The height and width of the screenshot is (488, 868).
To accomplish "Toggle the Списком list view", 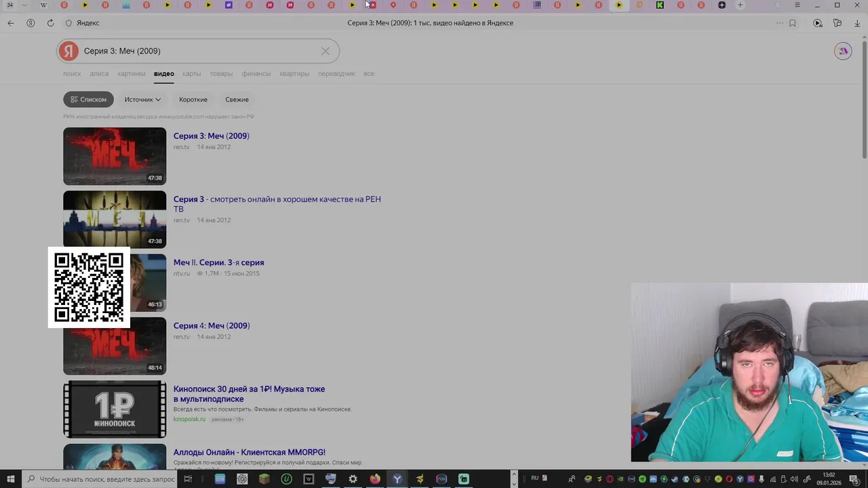I will pos(88,100).
